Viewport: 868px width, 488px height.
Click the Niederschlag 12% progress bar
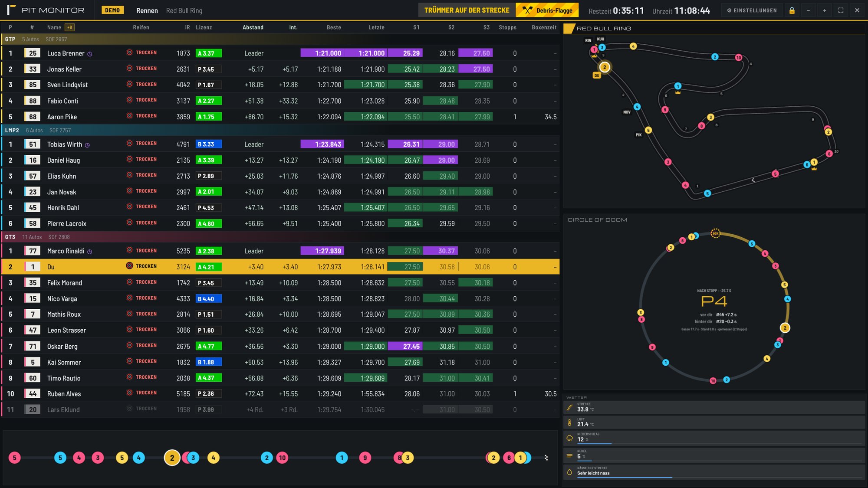click(720, 444)
